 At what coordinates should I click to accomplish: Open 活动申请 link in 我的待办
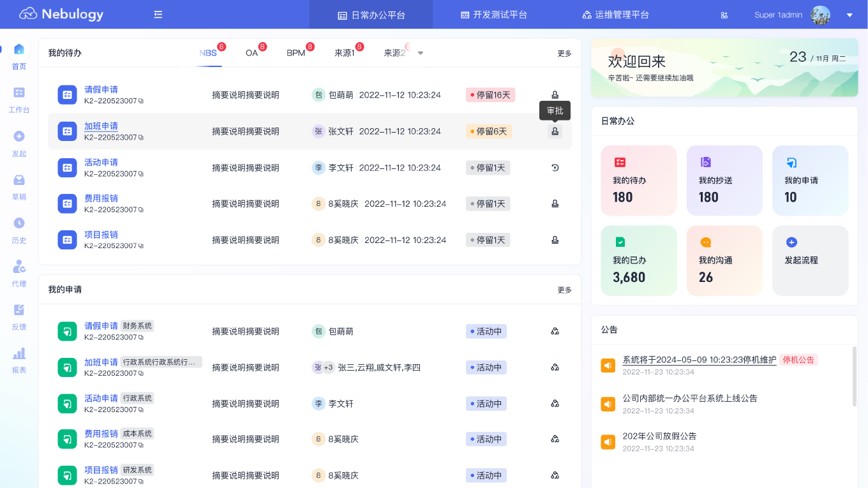101,162
